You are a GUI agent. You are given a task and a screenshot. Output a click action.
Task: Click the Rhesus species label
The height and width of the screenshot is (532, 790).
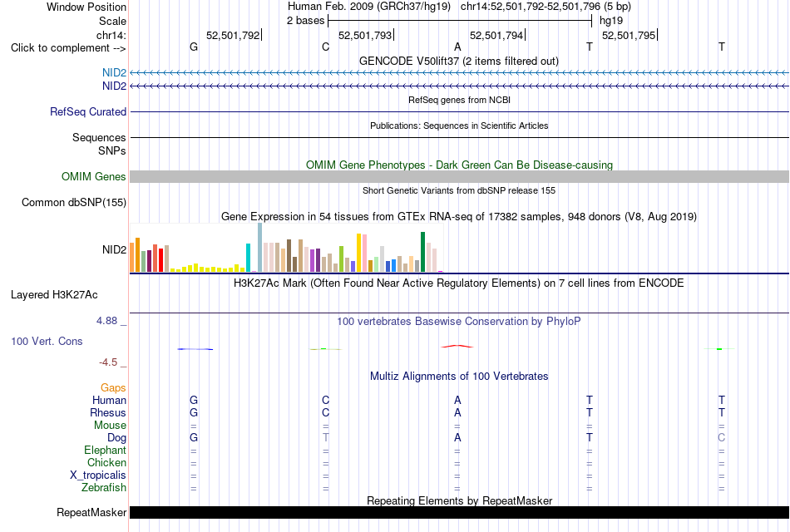point(108,413)
